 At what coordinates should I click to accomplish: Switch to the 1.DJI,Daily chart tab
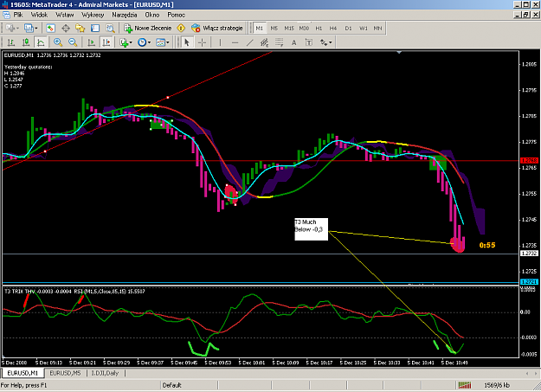[105, 373]
